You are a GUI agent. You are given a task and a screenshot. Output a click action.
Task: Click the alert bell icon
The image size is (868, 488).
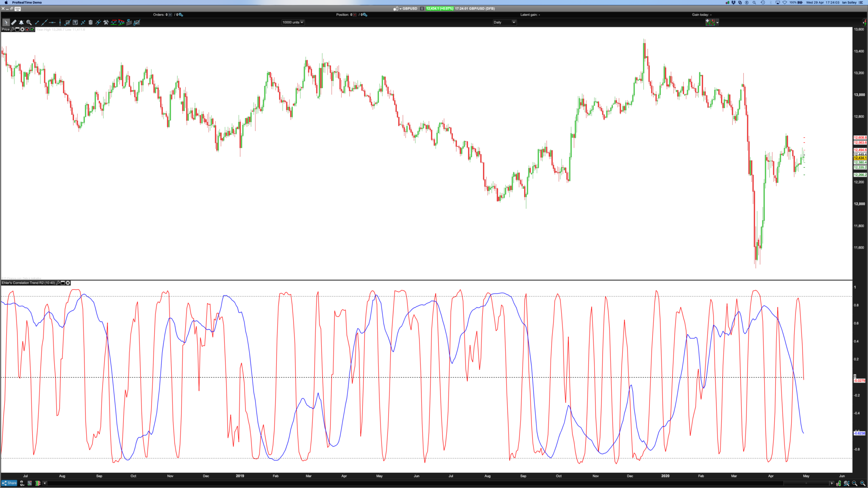pyautogui.click(x=21, y=22)
